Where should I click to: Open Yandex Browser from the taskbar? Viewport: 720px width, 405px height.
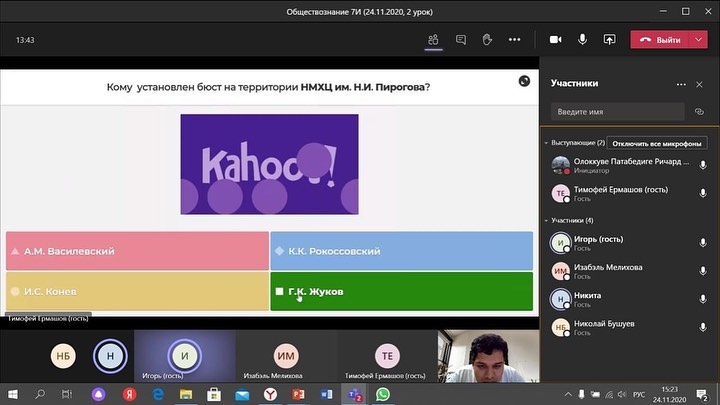(270, 394)
